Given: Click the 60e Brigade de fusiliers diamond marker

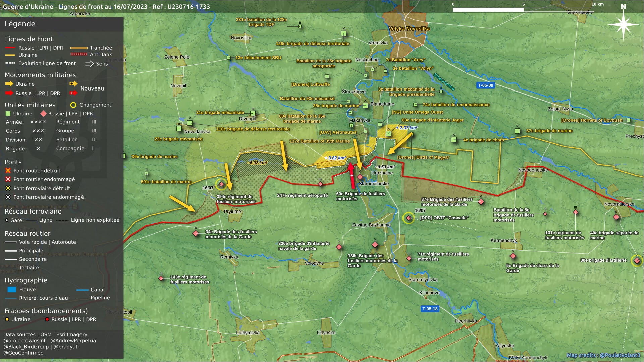Looking at the screenshot, I should 360,177.
